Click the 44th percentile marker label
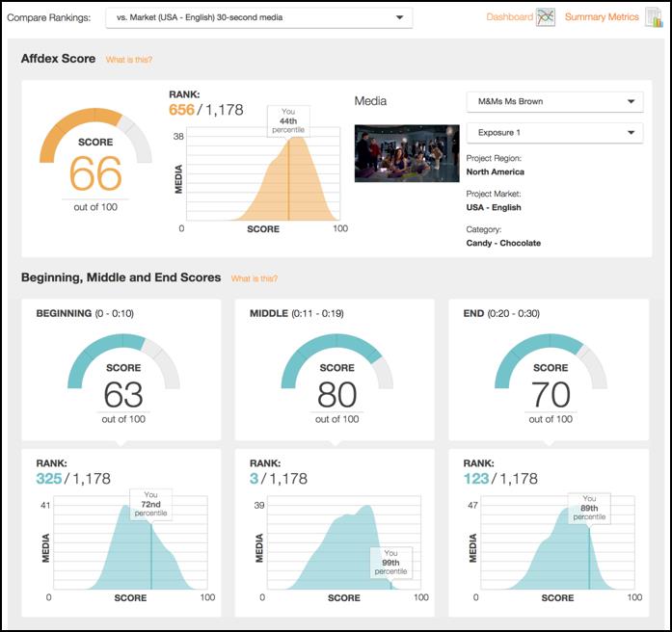The width and height of the screenshot is (672, 632). point(288,120)
